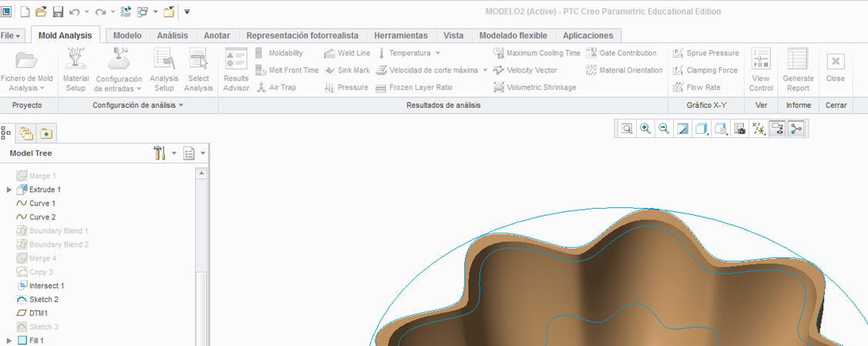The width and height of the screenshot is (868, 346).
Task: Save the model with the floppy disk icon
Action: [58, 11]
